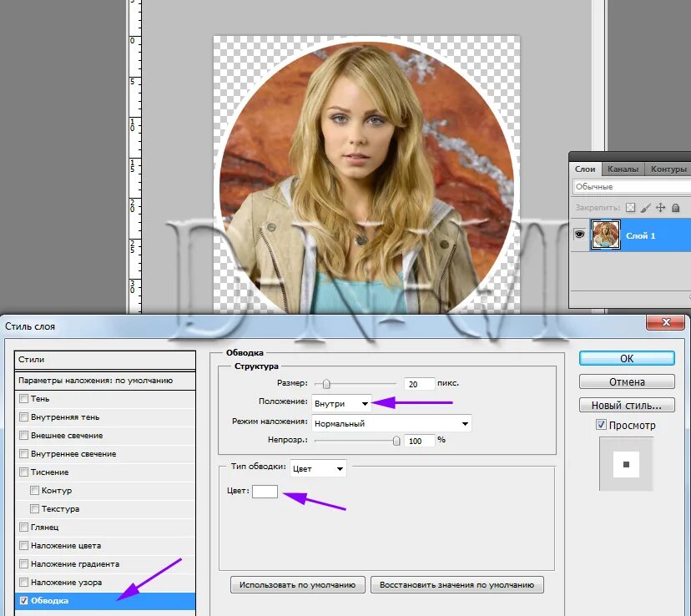Select Параметры наложения: по умолчанию

[105, 381]
